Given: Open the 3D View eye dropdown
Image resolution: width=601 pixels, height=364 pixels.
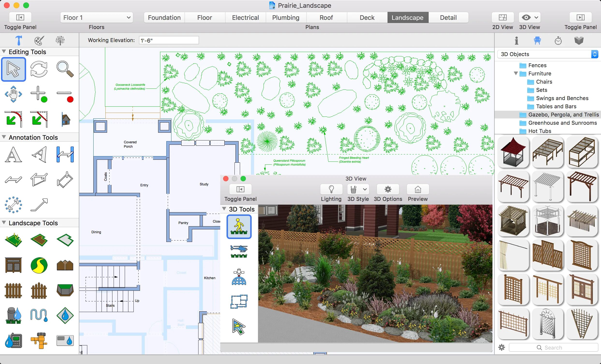Looking at the screenshot, I should tap(529, 17).
